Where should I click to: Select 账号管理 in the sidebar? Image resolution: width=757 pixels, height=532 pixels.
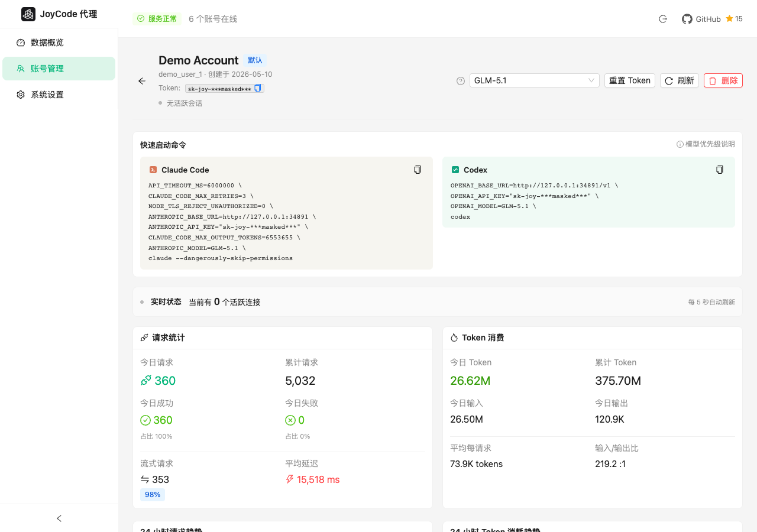[59, 69]
